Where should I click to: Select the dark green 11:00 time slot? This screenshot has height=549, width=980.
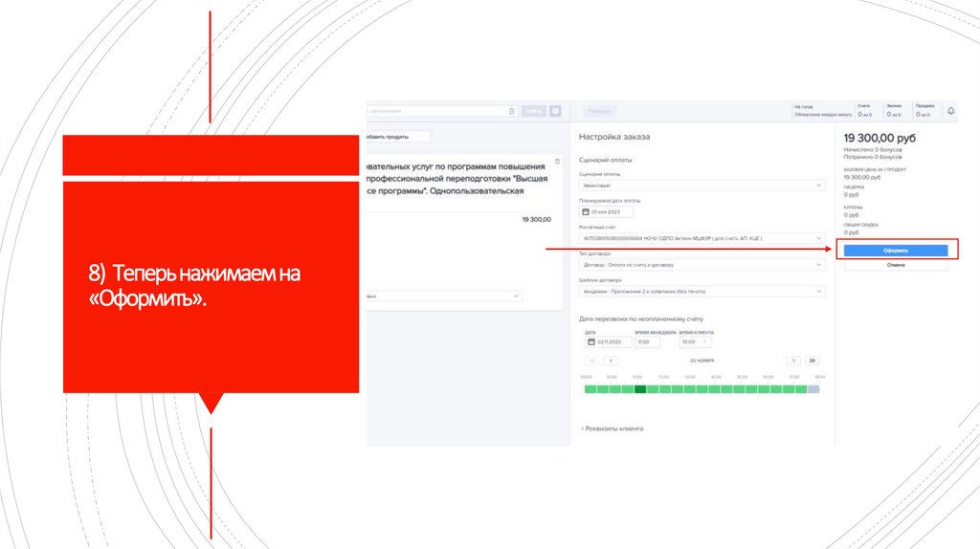click(640, 389)
